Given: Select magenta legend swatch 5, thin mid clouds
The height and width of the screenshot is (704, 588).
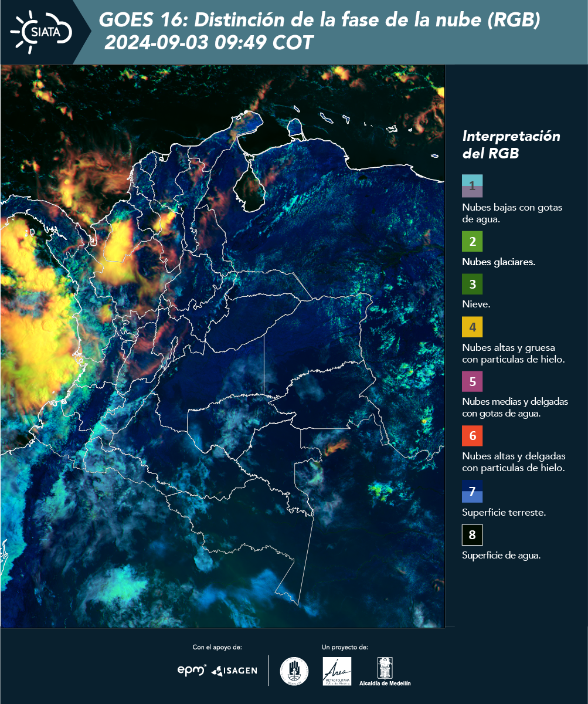Looking at the screenshot, I should (x=472, y=381).
